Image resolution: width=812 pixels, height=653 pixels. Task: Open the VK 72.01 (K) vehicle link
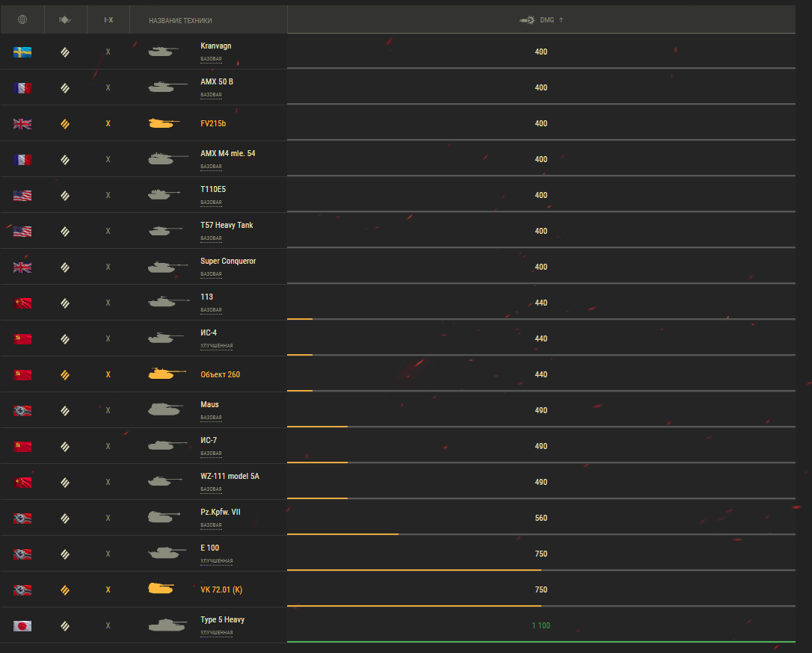[221, 590]
